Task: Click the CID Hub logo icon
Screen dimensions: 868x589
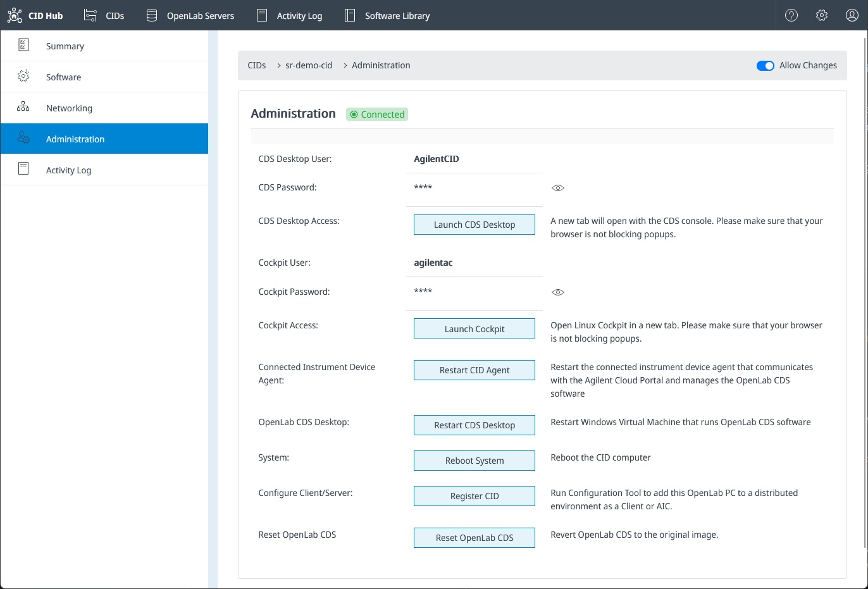Action: (15, 15)
